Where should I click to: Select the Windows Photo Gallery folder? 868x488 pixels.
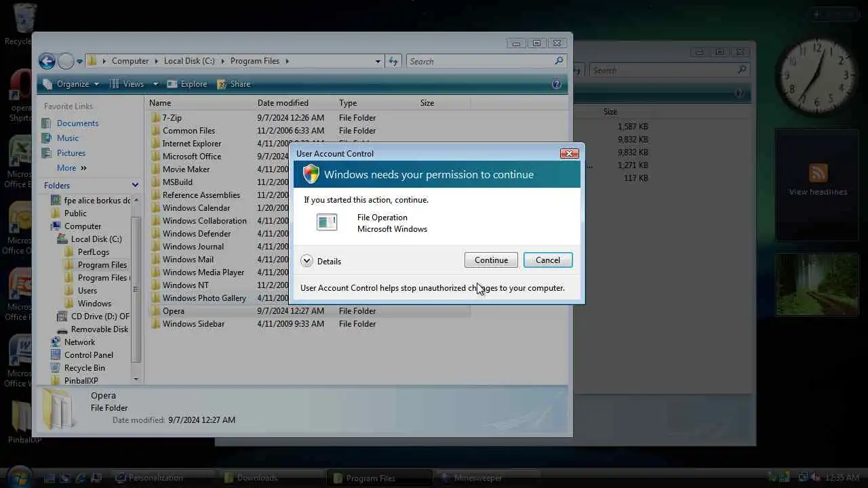click(x=204, y=298)
